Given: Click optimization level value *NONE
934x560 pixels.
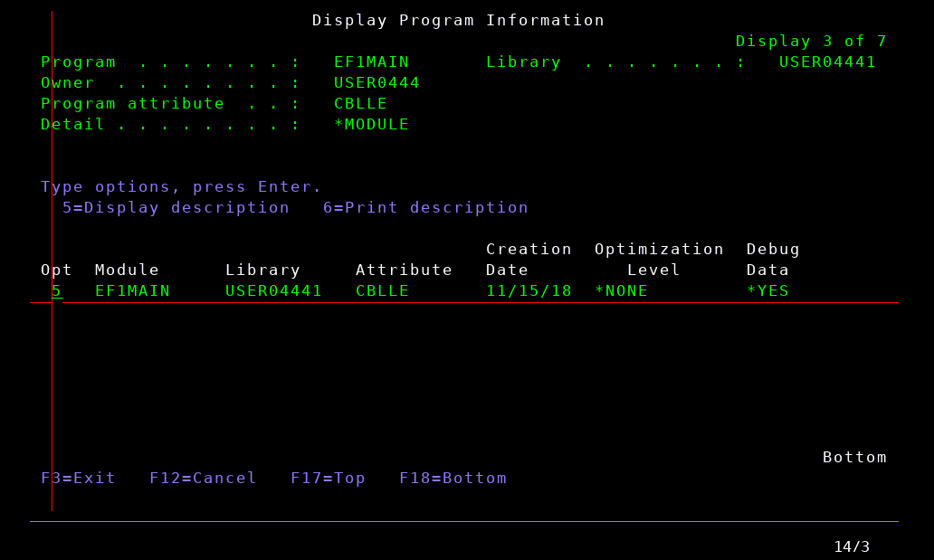Looking at the screenshot, I should [x=621, y=290].
